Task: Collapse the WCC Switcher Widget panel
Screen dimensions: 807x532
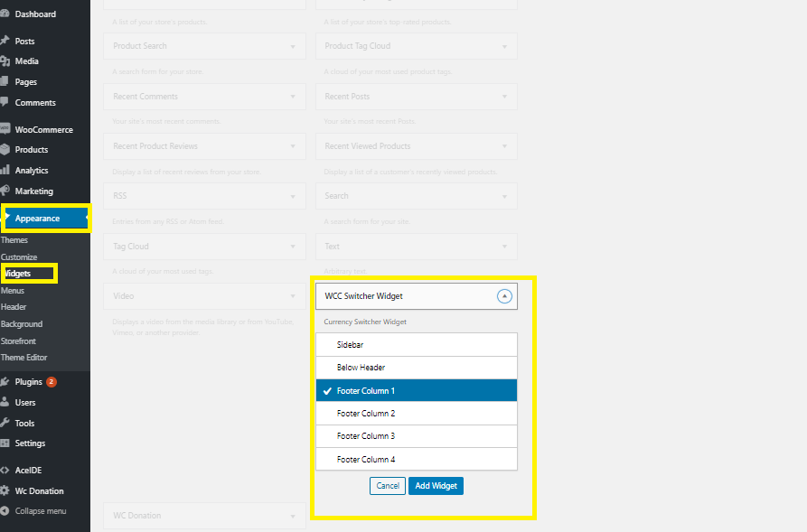Action: 504,295
